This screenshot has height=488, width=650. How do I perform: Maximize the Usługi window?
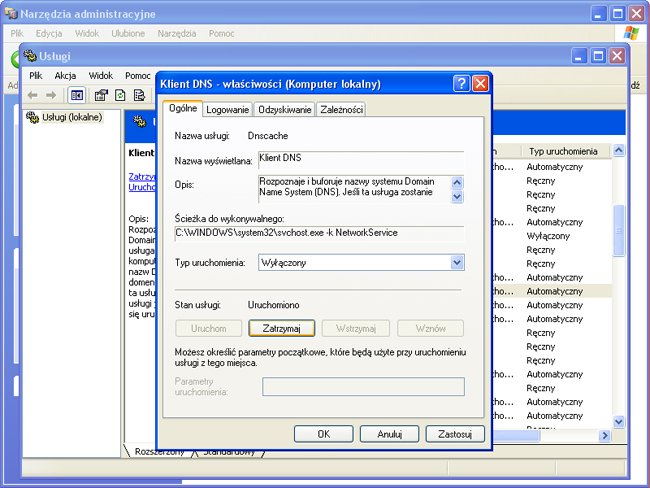(598, 56)
